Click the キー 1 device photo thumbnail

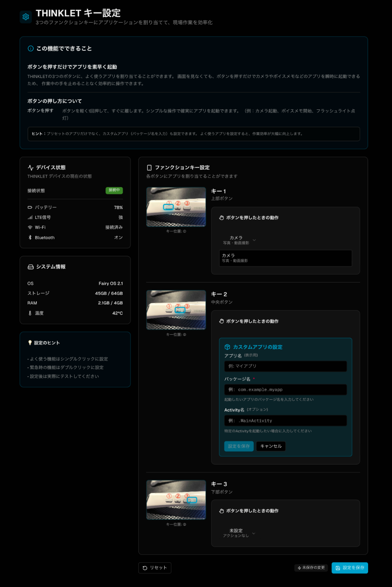(176, 207)
